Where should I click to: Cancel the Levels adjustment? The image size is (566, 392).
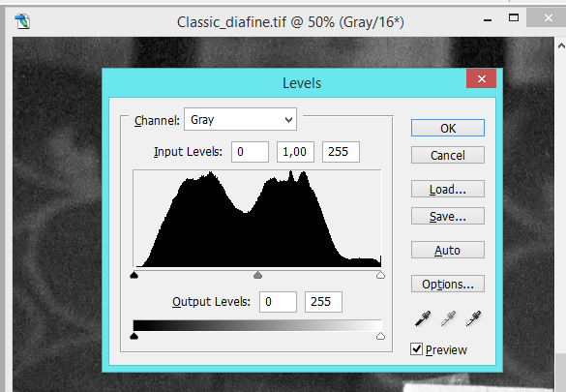click(x=448, y=155)
